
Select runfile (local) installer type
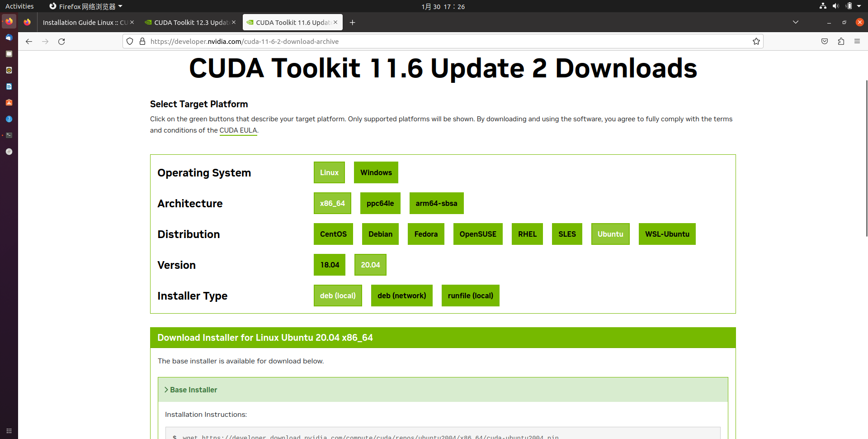(470, 296)
